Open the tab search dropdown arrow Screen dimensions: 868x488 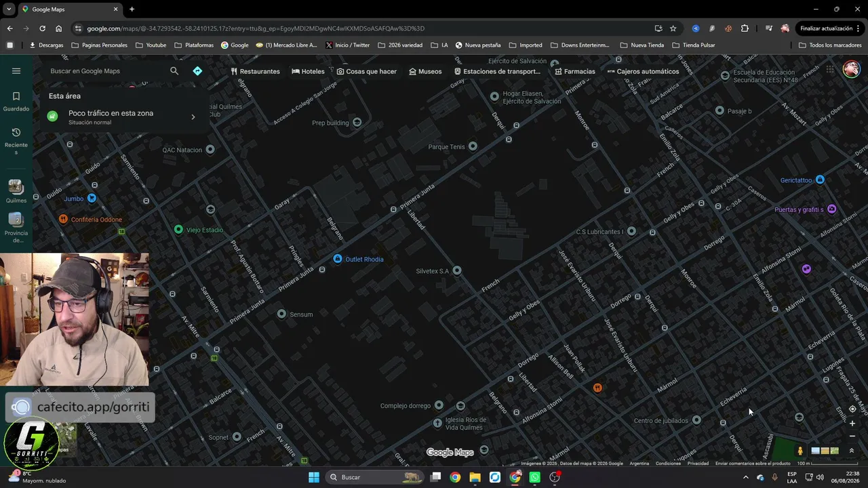click(x=9, y=9)
